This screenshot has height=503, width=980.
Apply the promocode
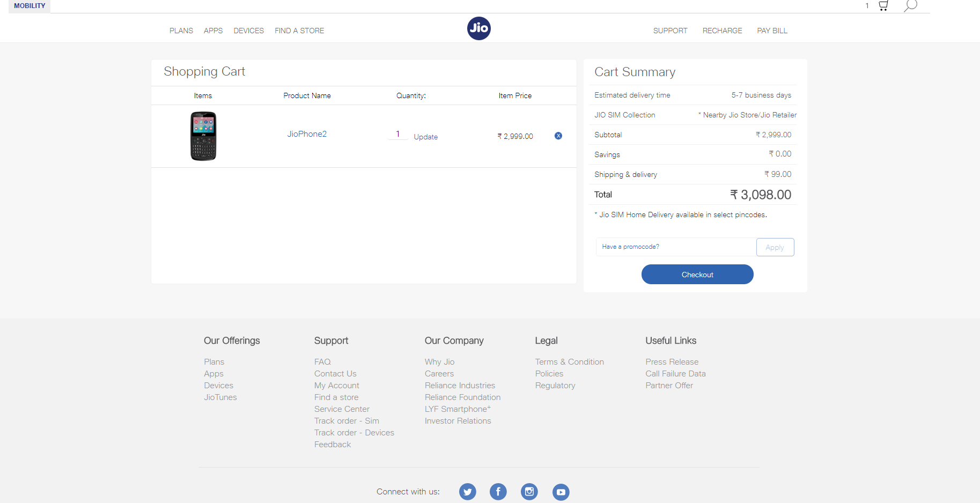[775, 247]
